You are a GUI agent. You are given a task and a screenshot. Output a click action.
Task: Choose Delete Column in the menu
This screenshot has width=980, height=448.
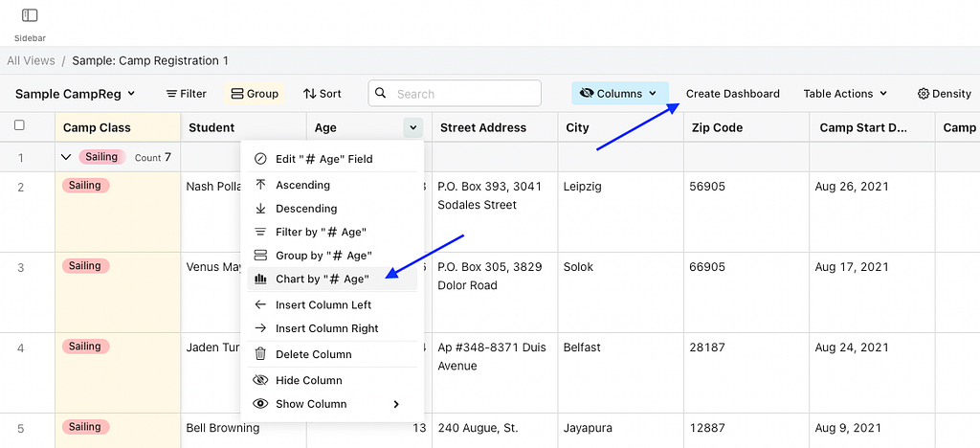pos(332,354)
